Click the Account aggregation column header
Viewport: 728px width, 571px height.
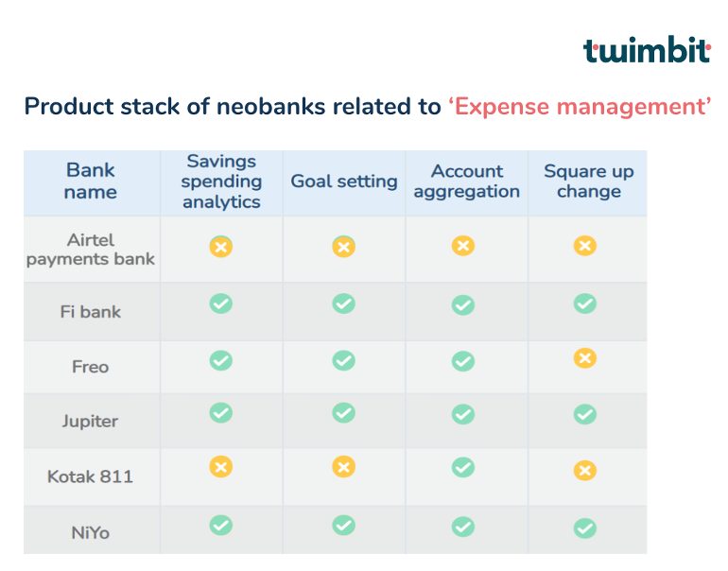tap(466, 182)
